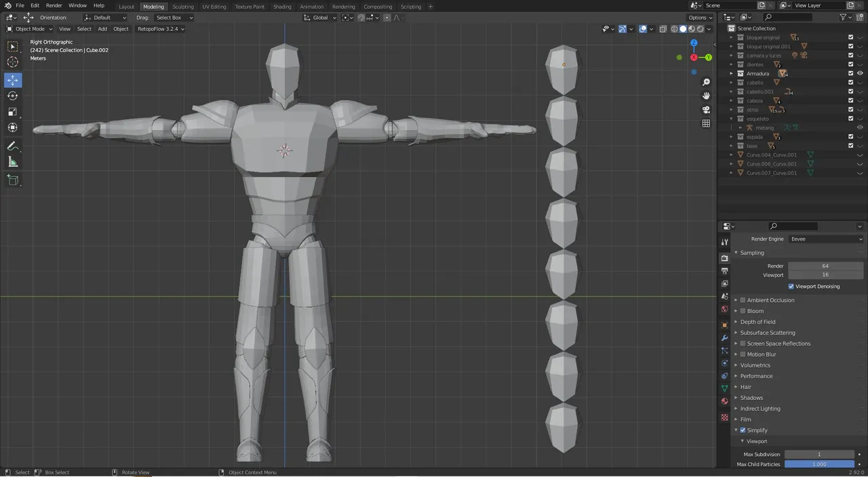
Task: Enable Motion Blur checkbox
Action: coord(743,354)
